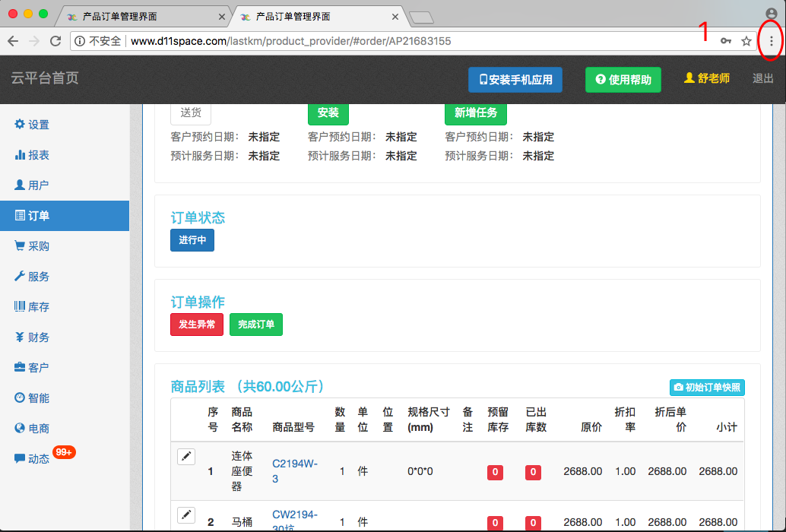Click the 新增任务 button
Screen dimensions: 786x532
click(476, 112)
